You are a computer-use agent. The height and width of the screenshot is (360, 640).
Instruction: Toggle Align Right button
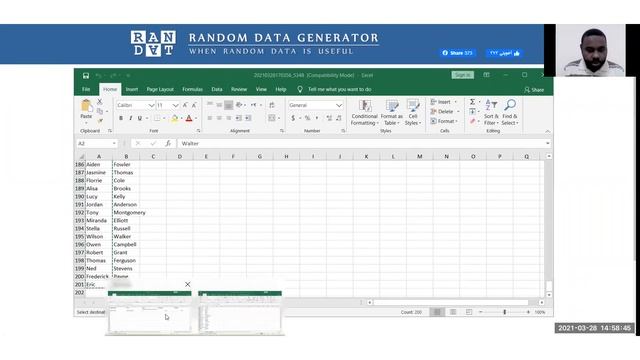click(229, 118)
